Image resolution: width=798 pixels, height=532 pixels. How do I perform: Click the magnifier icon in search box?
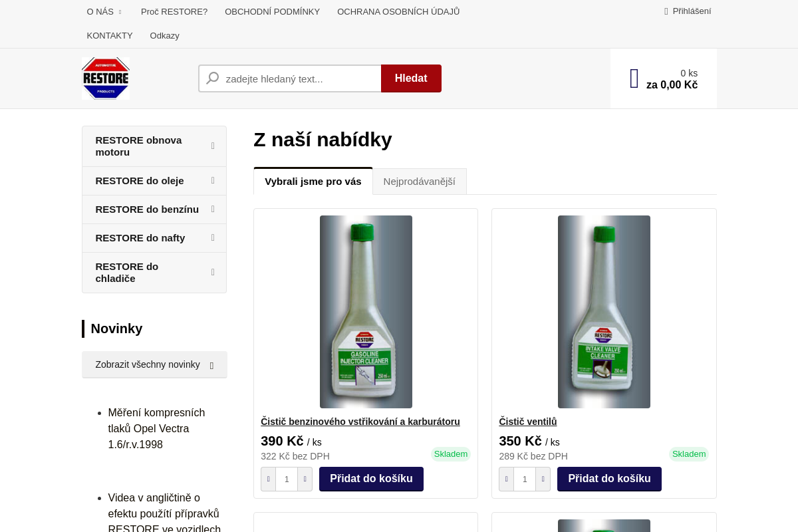[213, 78]
